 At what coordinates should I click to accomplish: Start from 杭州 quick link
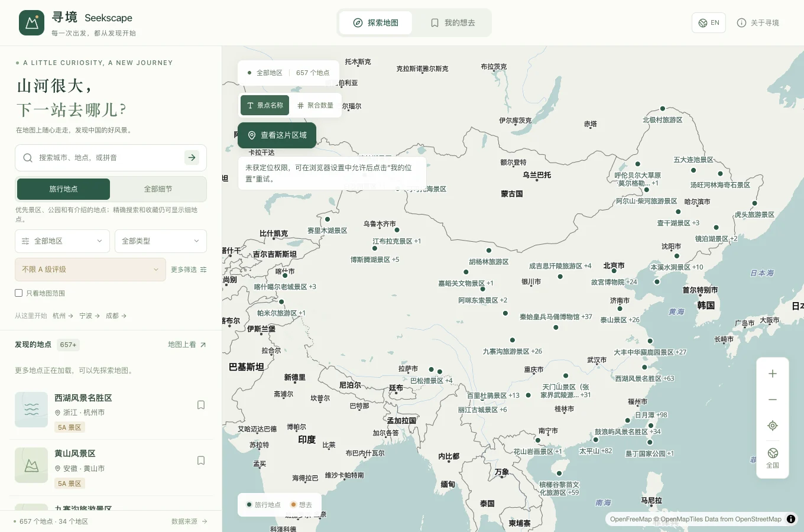coord(63,316)
